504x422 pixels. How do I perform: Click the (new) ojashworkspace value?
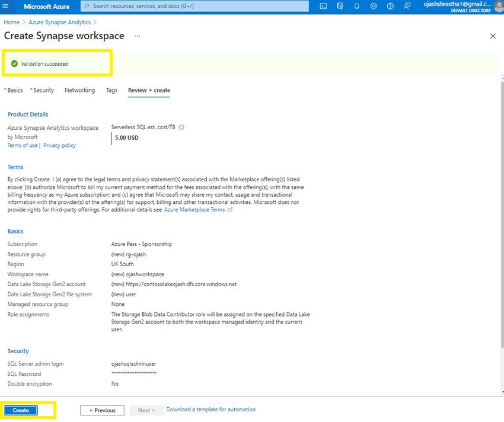[138, 274]
